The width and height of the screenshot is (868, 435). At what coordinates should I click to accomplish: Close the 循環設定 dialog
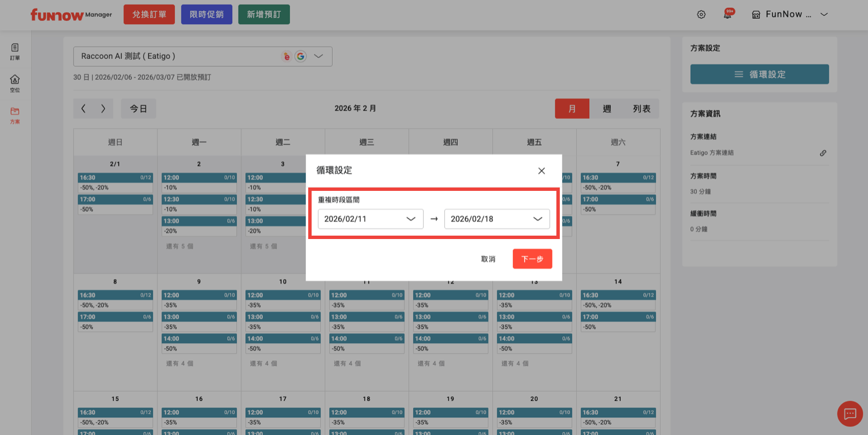(x=542, y=170)
